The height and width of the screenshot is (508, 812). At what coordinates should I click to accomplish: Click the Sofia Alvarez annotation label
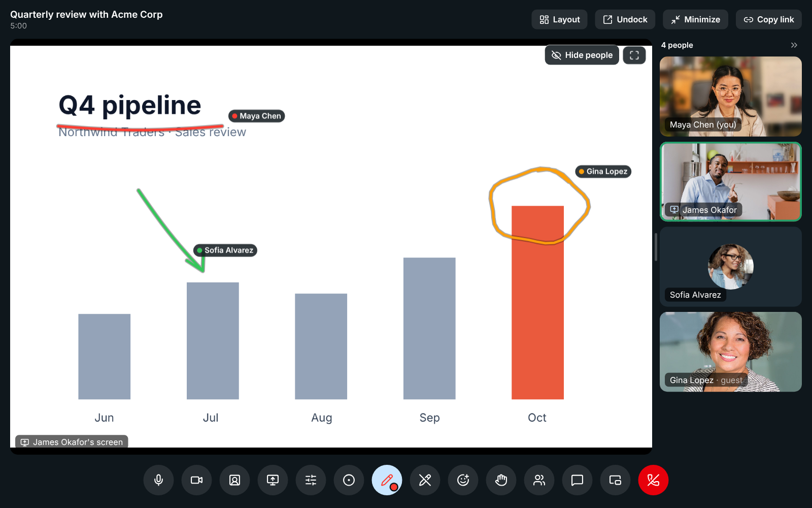(225, 250)
